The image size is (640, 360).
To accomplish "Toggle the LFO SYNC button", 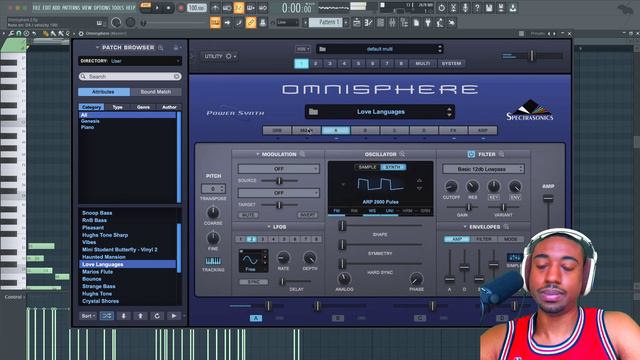I will point(253,282).
